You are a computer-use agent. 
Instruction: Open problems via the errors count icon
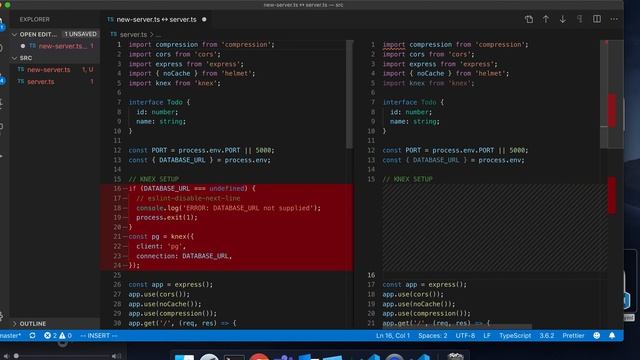(x=48, y=336)
